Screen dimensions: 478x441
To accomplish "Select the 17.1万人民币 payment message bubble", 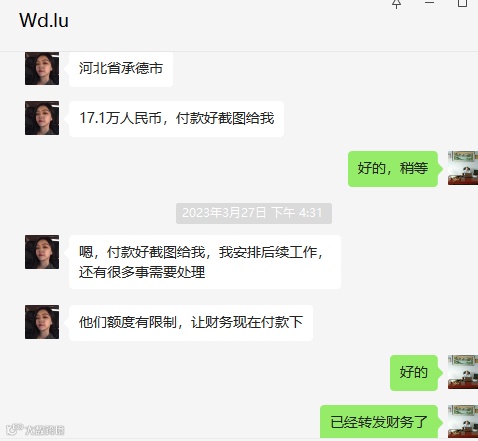I will click(x=176, y=119).
